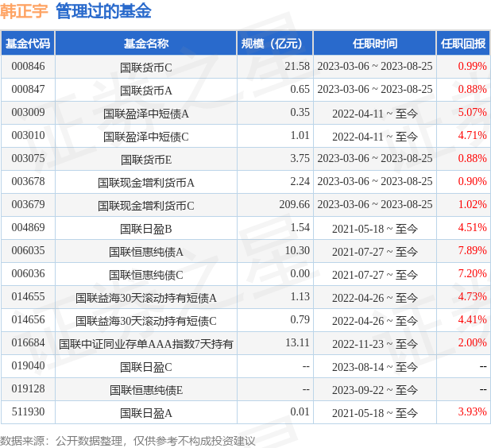The height and width of the screenshot is (448, 491).
Task: Click the 7.89% return value
Action: coord(472,251)
